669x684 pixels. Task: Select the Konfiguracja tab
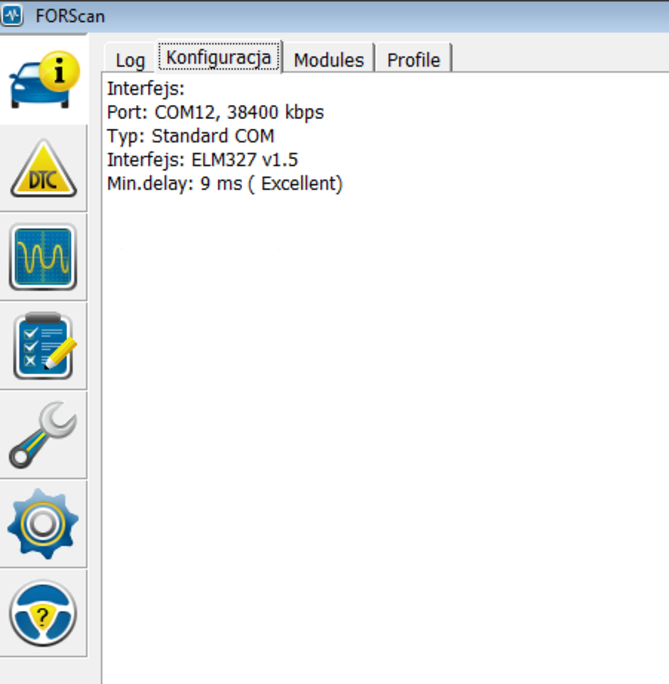click(218, 57)
